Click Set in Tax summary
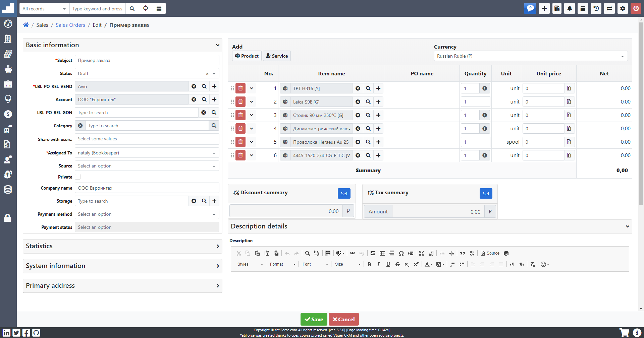644x338 pixels. coord(486,194)
